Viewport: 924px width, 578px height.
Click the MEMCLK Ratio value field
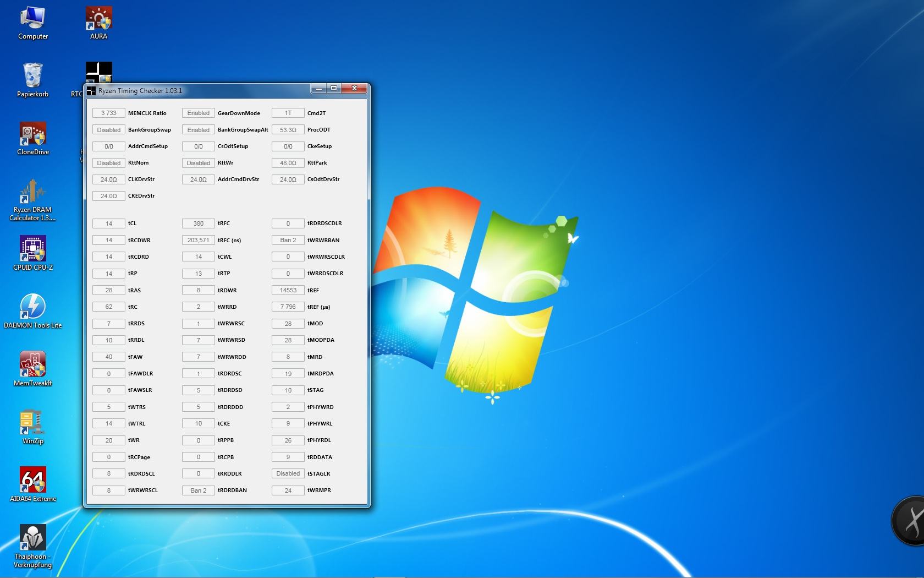109,113
